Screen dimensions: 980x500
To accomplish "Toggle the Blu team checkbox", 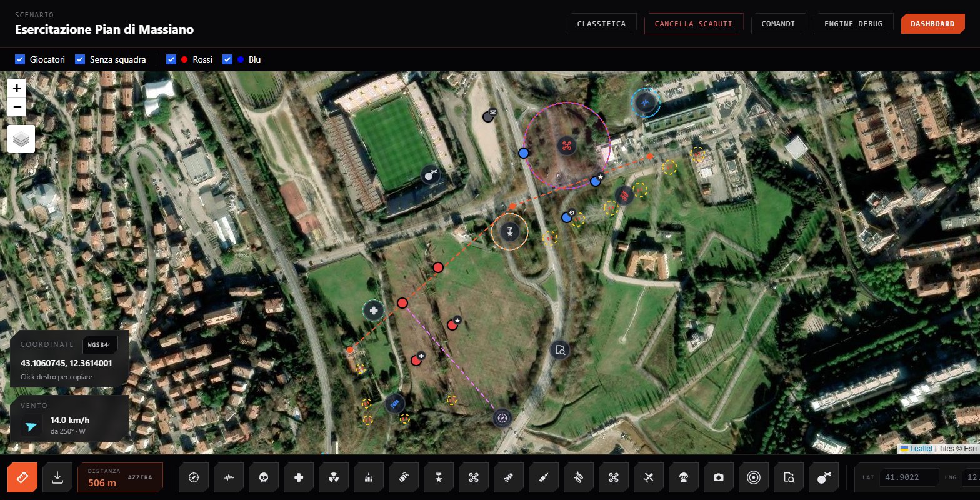I will [x=227, y=59].
